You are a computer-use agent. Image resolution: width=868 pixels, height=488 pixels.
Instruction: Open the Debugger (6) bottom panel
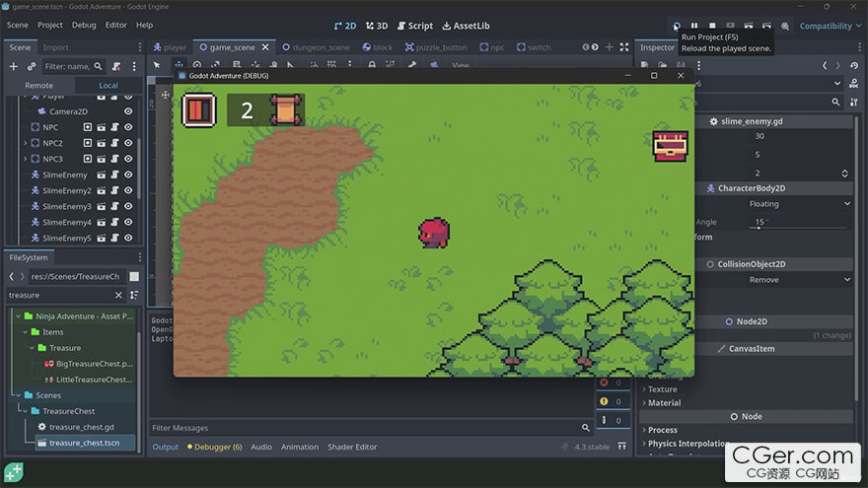[x=215, y=447]
